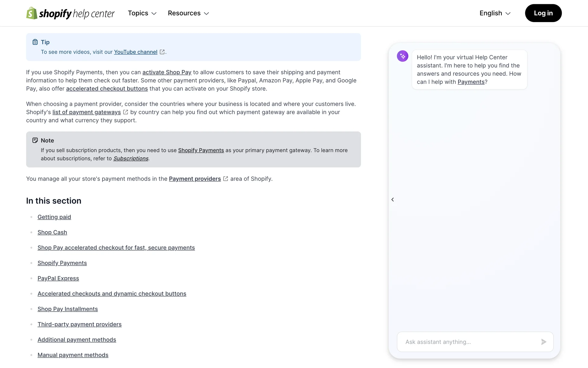The height and width of the screenshot is (368, 588).
Task: Open the Topics dropdown menu
Action: click(x=142, y=13)
